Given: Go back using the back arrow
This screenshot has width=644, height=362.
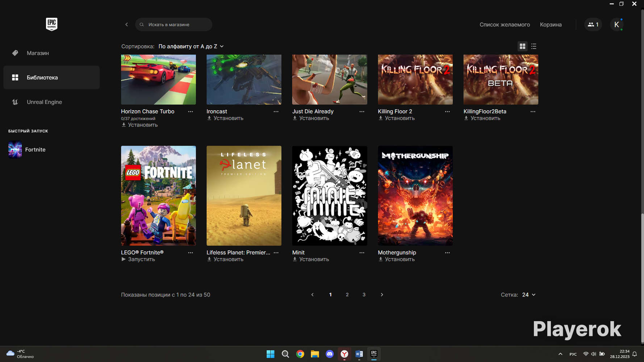Looking at the screenshot, I should pyautogui.click(x=126, y=25).
